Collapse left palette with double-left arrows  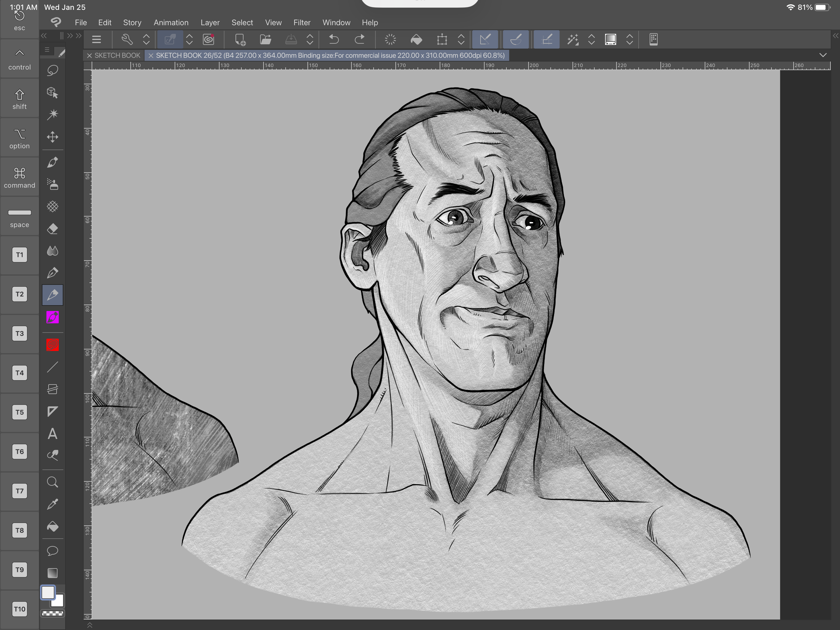[44, 36]
